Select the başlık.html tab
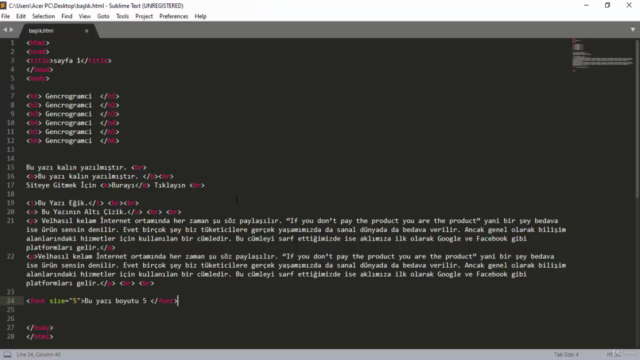 (41, 31)
